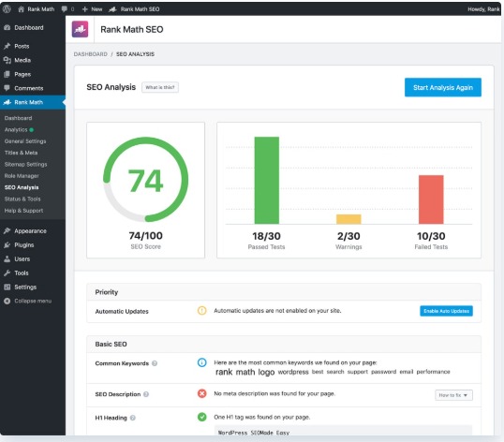Click the 'performance' keyword text

(x=434, y=372)
